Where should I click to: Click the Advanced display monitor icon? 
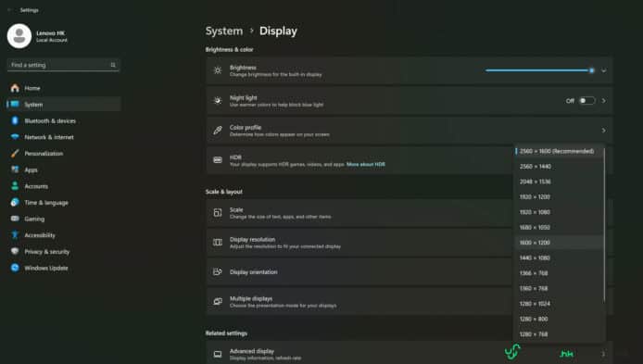218,354
